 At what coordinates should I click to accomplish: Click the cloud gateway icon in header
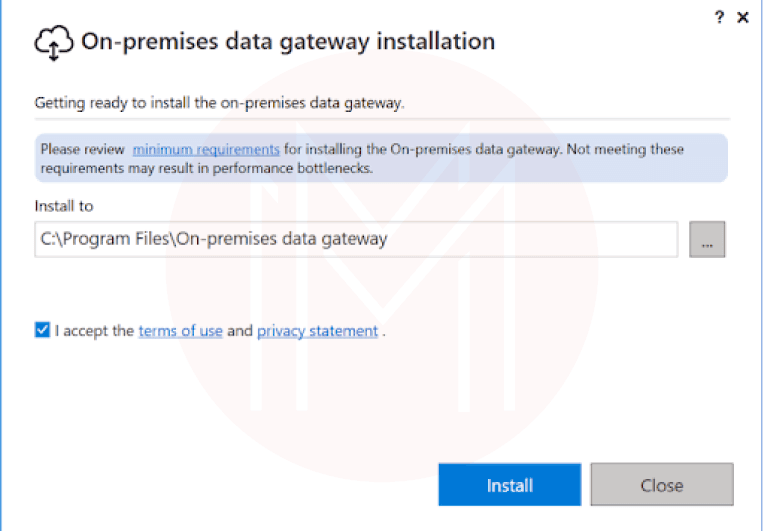[53, 43]
